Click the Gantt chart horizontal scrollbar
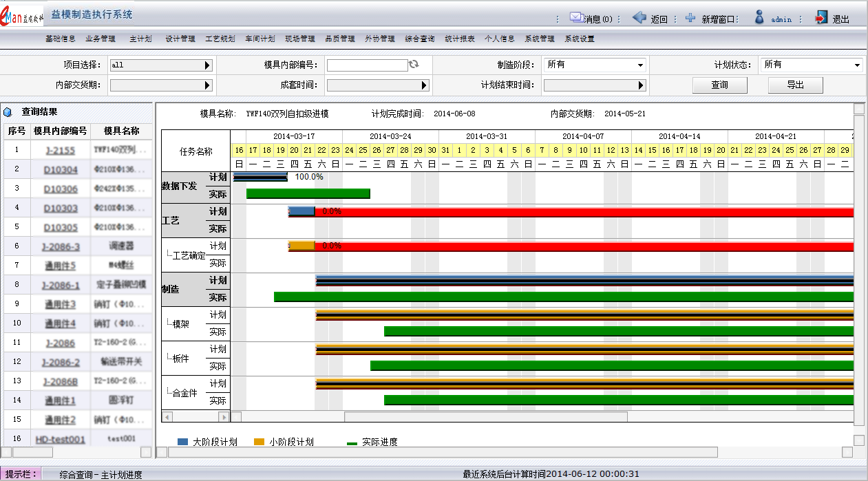This screenshot has width=868, height=481. pyautogui.click(x=485, y=416)
